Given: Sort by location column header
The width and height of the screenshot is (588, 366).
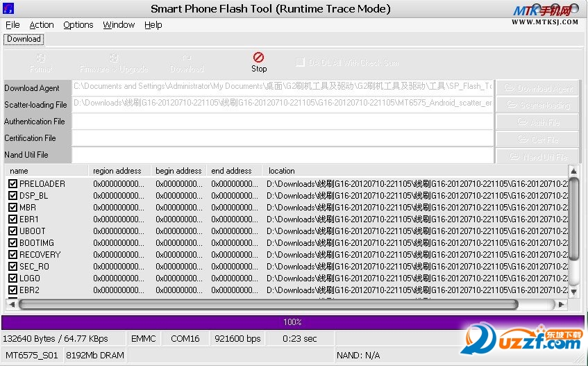Looking at the screenshot, I should tap(414, 171).
